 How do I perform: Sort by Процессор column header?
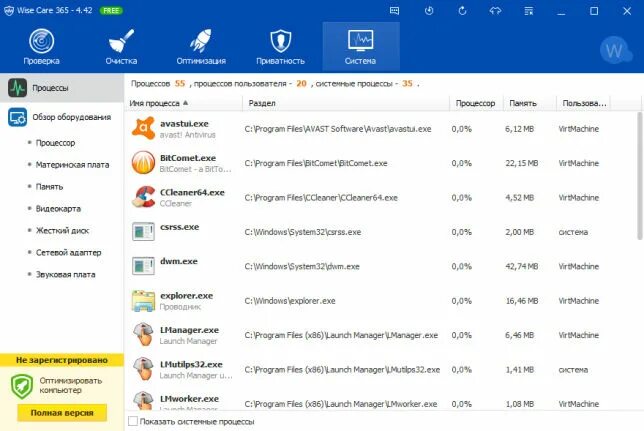[476, 103]
